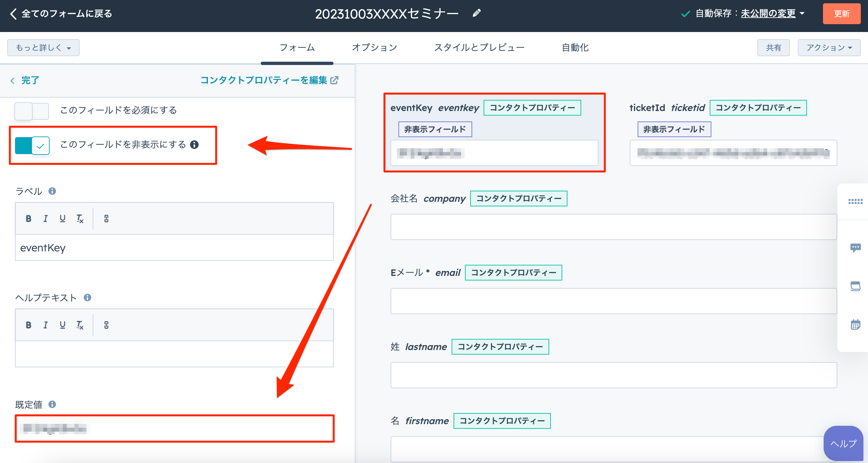Click the Underline icon in the ヘルプテキスト editor
868x463 pixels.
click(62, 325)
